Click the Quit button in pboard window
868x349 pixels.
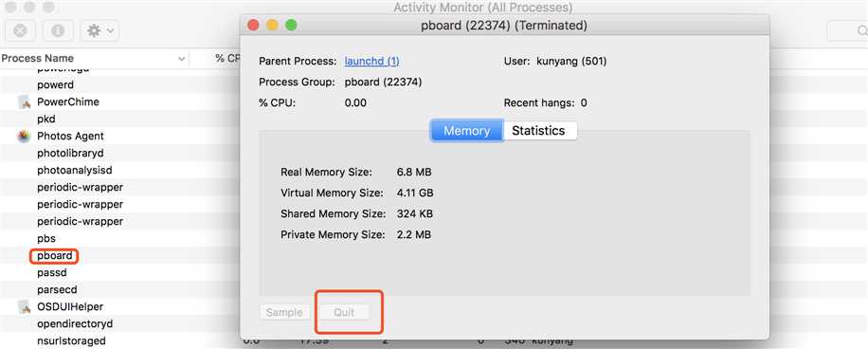[344, 312]
